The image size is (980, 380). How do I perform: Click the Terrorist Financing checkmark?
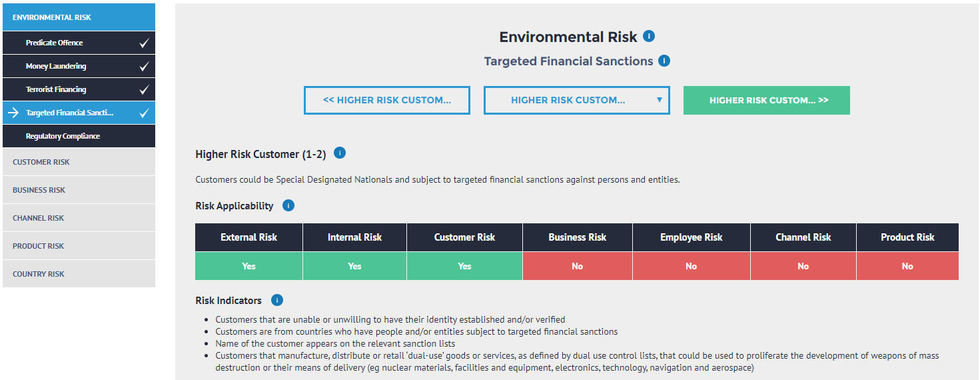[144, 90]
